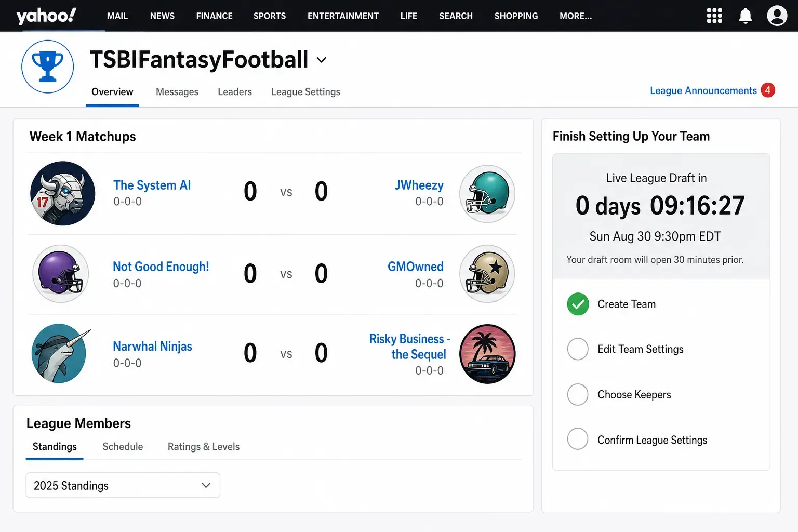Image resolution: width=798 pixels, height=532 pixels.
Task: Open the user profile avatar icon
Action: (x=777, y=16)
